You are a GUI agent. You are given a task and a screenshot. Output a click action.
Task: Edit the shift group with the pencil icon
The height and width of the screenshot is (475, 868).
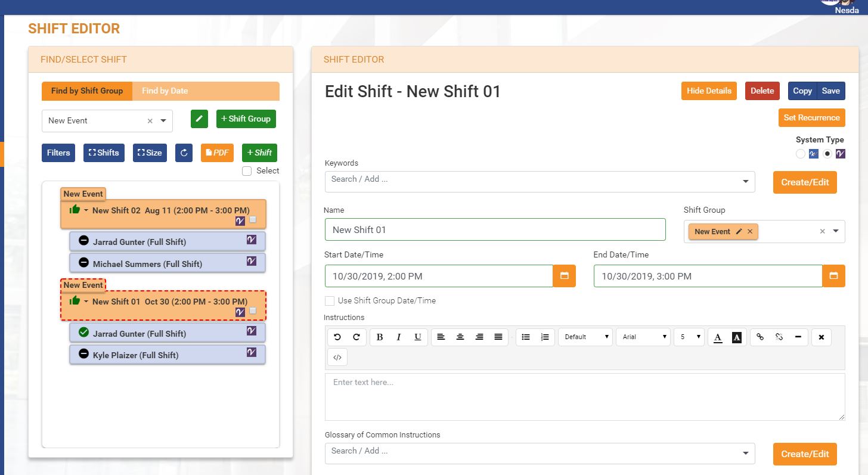[x=199, y=119]
